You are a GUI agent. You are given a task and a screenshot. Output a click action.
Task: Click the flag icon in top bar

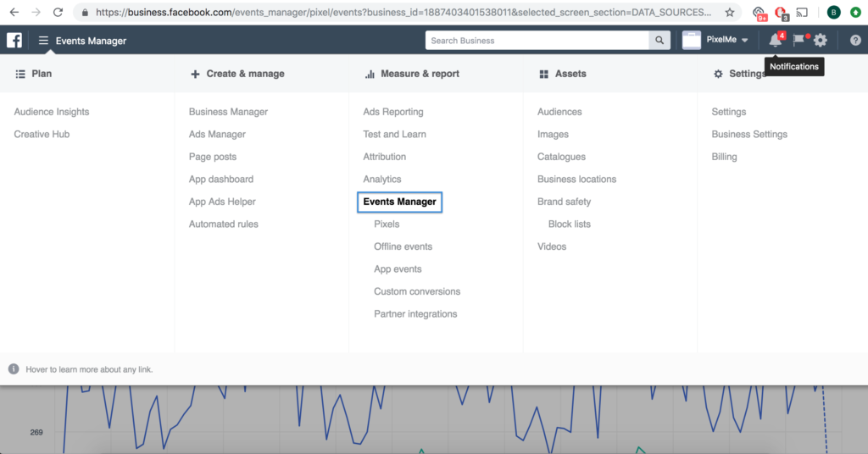(798, 40)
